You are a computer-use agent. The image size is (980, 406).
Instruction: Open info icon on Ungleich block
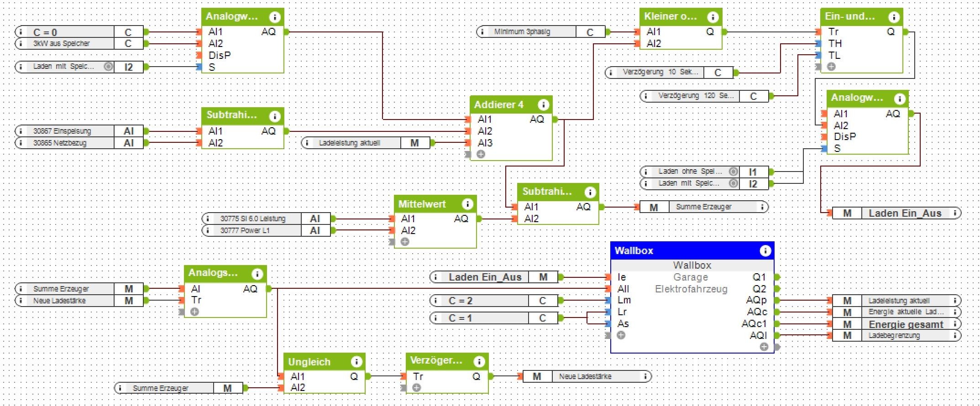point(356,362)
